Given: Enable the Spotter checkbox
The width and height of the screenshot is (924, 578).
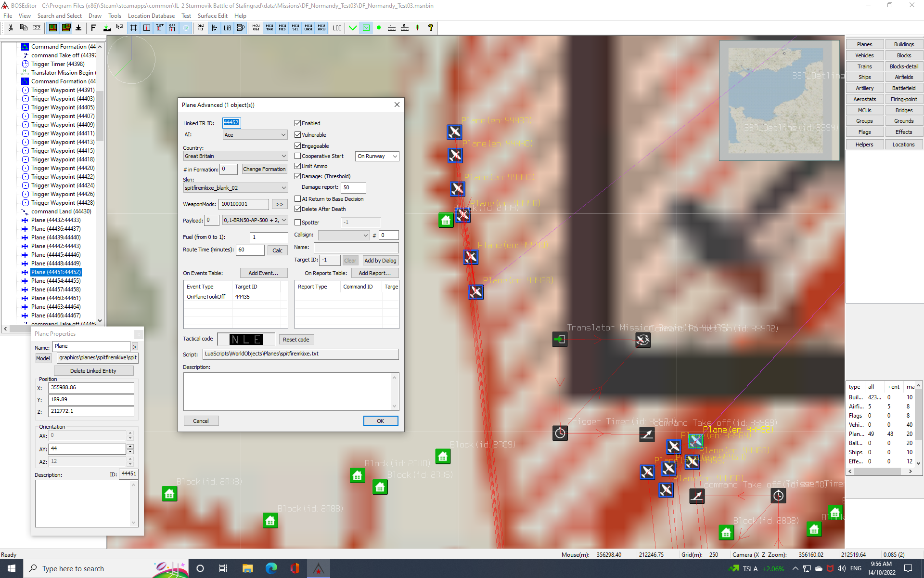Looking at the screenshot, I should tap(297, 223).
